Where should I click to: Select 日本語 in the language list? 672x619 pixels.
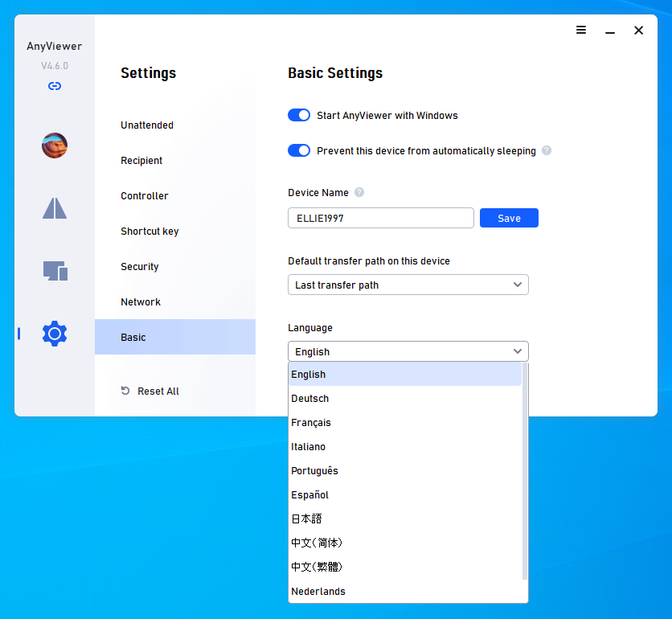pos(405,519)
